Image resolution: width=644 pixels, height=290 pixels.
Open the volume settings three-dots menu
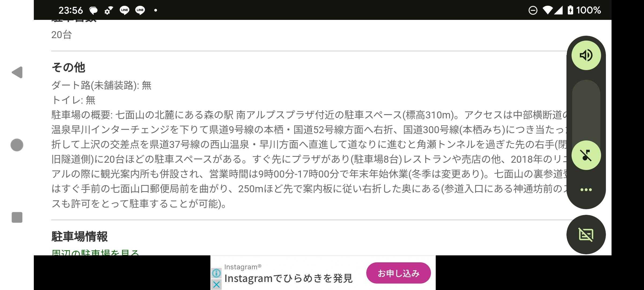(x=586, y=190)
